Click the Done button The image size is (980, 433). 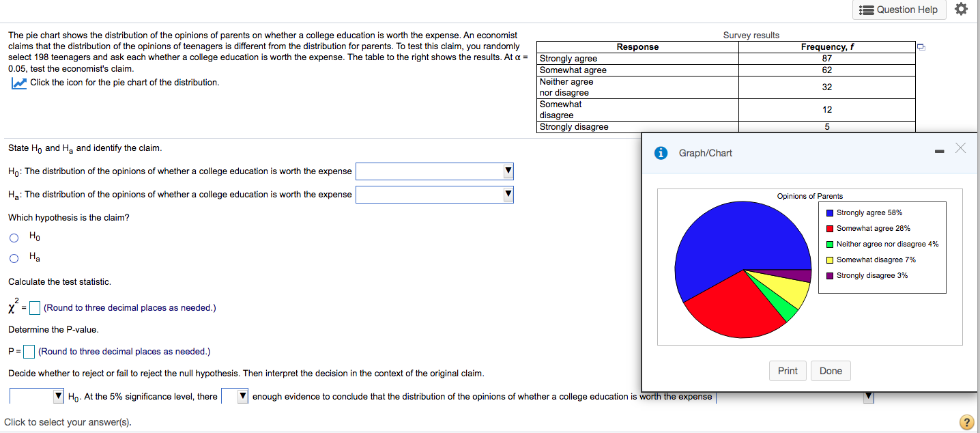(831, 371)
